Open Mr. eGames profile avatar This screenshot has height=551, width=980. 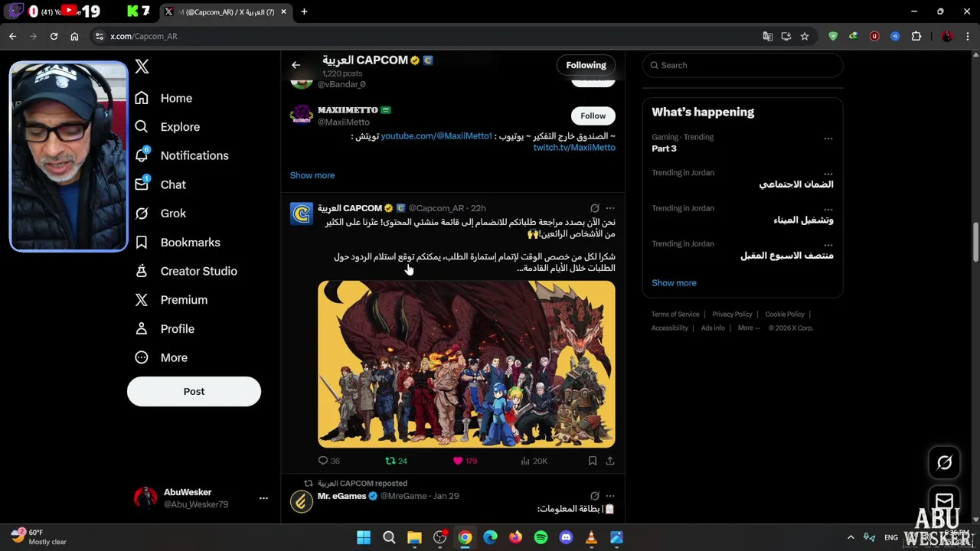pos(302,501)
